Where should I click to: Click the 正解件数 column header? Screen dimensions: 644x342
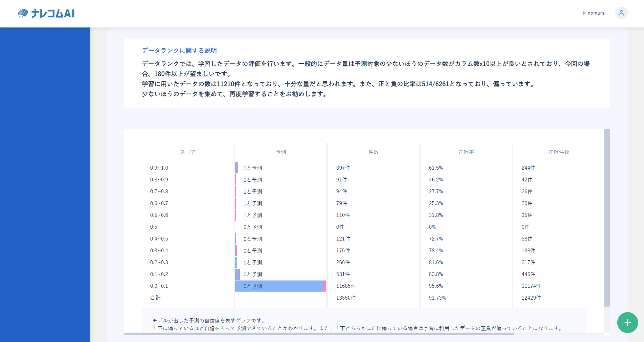coord(559,152)
